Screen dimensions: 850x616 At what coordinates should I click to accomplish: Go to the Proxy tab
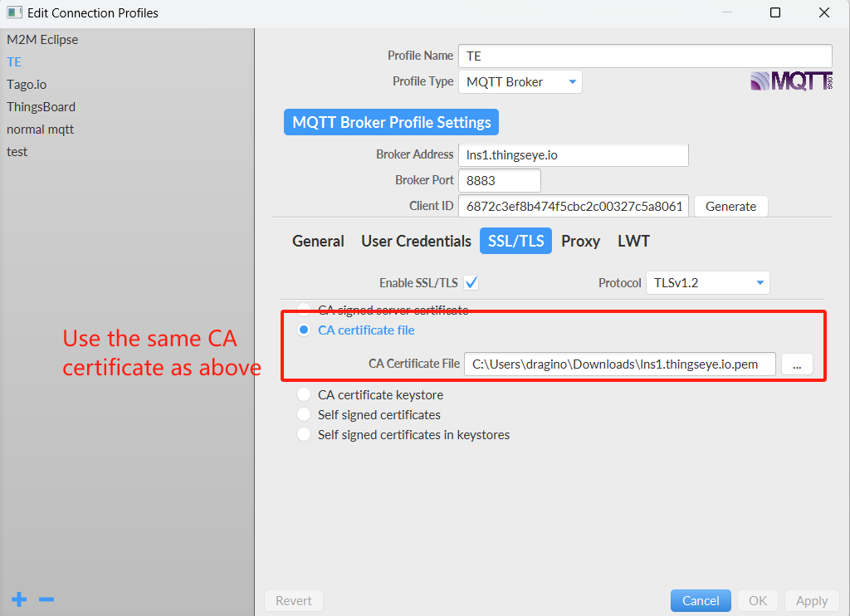[580, 241]
